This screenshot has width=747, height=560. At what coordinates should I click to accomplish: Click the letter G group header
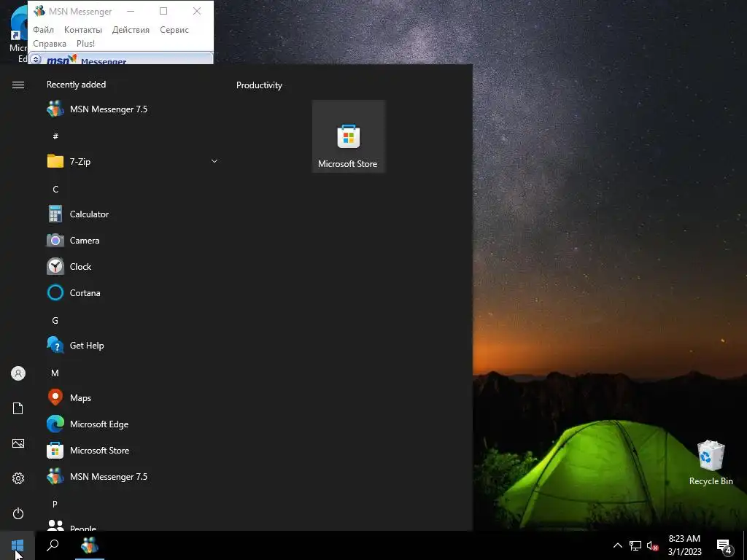coord(55,321)
